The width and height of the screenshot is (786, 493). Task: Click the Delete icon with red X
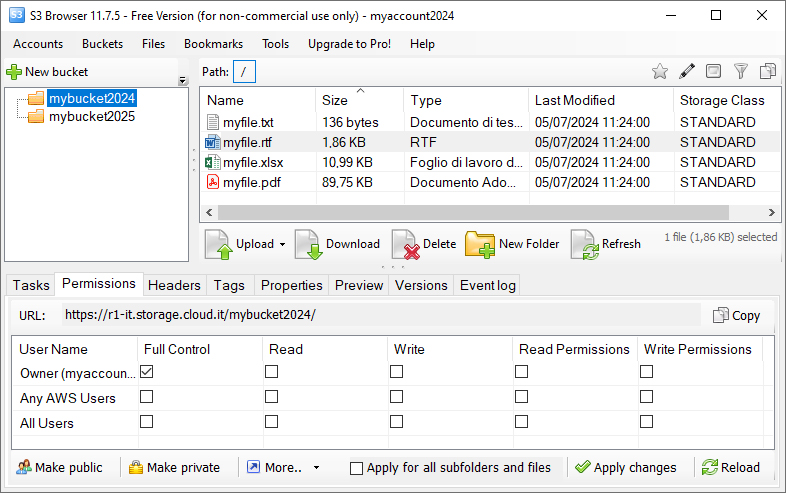tap(406, 244)
